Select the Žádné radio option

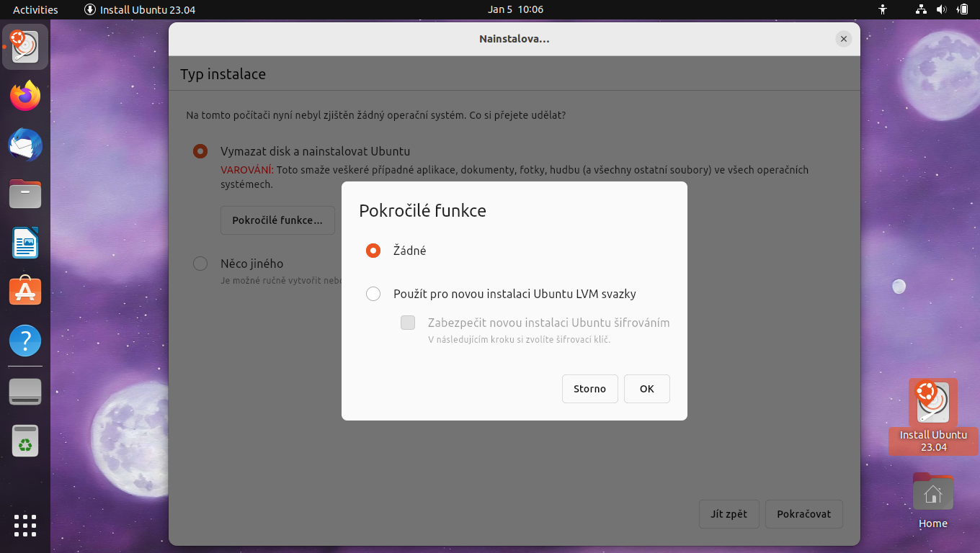[373, 251]
